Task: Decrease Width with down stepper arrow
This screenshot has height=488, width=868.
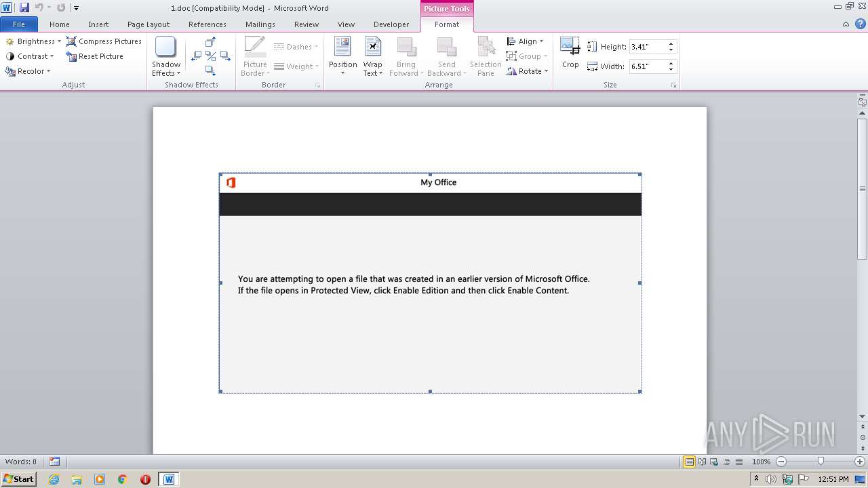Action: coord(671,70)
